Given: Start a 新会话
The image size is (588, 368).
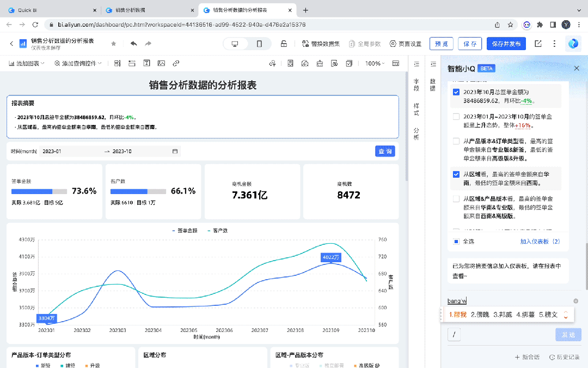Looking at the screenshot, I should 527,357.
